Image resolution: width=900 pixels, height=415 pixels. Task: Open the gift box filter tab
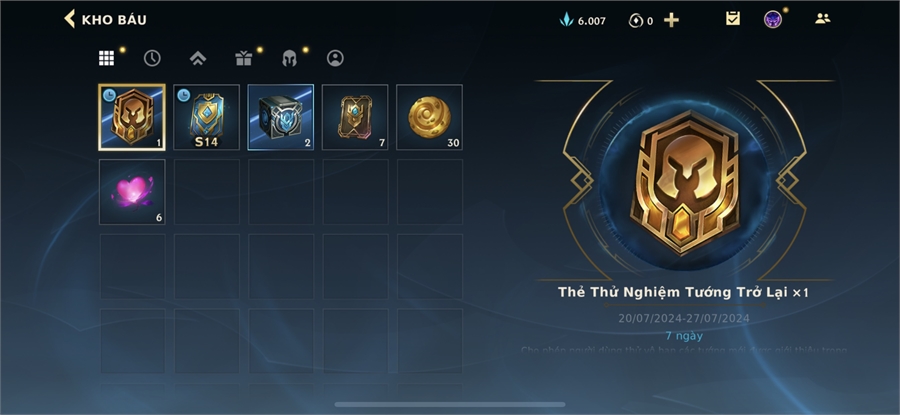[x=243, y=58]
